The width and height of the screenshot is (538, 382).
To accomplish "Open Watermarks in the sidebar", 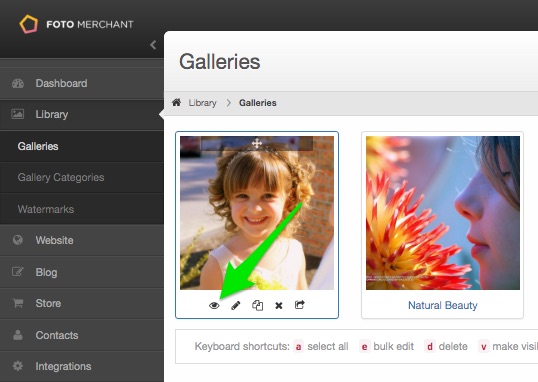I will click(x=82, y=209).
